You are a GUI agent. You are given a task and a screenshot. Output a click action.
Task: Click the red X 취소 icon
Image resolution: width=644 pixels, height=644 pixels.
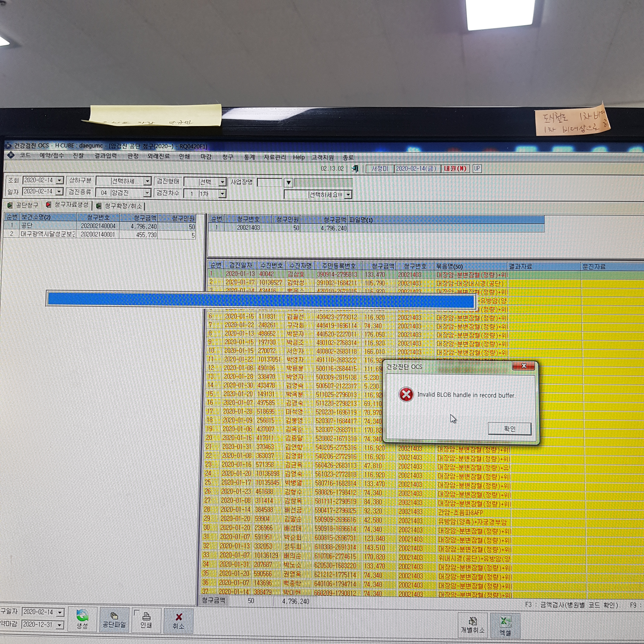click(179, 617)
